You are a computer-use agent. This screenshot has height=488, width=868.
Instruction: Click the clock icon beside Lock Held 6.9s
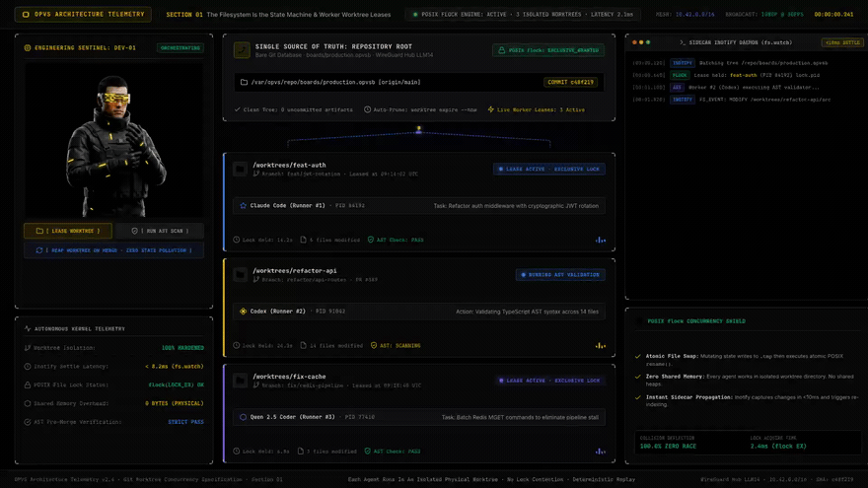click(x=237, y=451)
